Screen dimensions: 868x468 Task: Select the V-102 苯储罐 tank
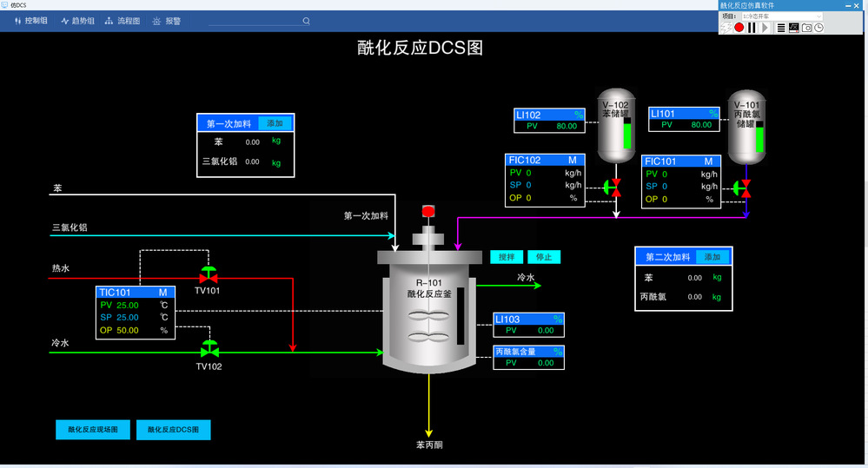tap(616, 125)
